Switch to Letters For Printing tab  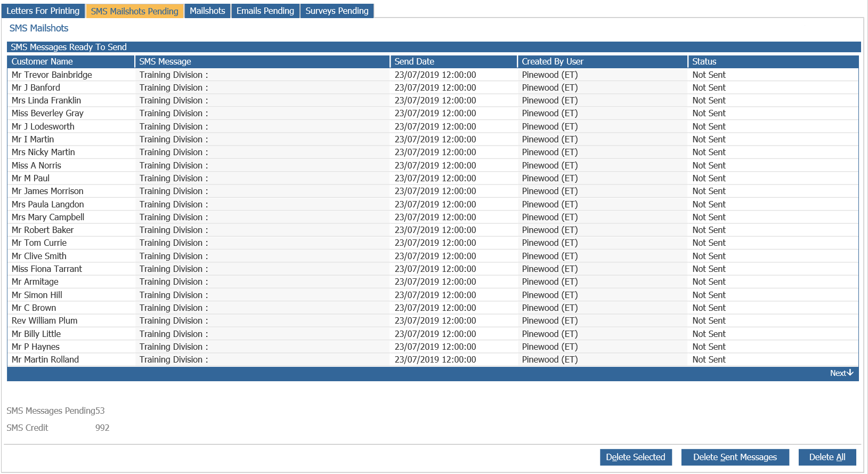coord(43,11)
